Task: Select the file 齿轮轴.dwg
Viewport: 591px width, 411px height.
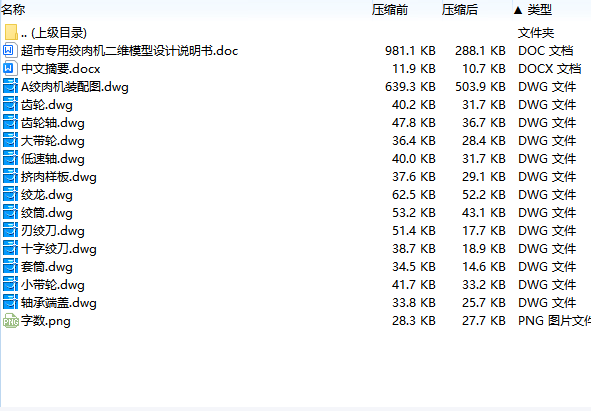Action: coord(53,123)
